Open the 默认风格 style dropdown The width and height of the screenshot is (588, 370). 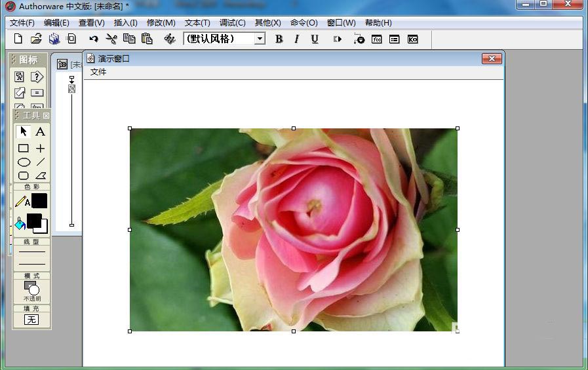click(260, 39)
